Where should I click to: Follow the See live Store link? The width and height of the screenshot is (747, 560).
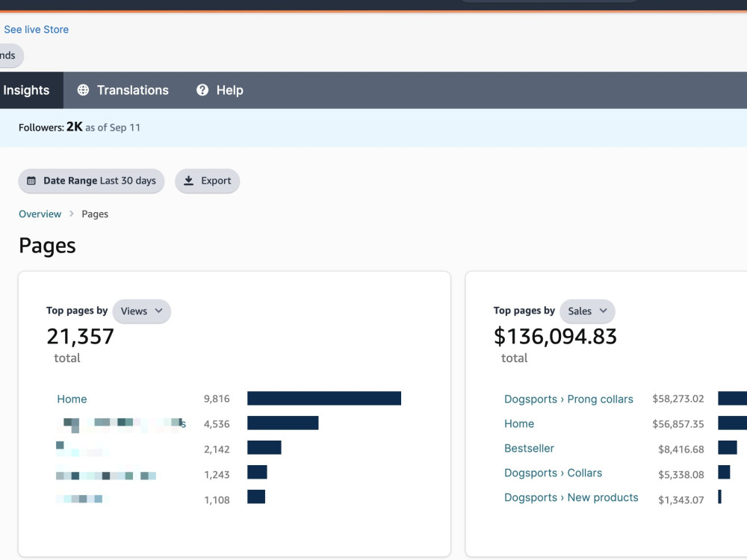pyautogui.click(x=36, y=30)
